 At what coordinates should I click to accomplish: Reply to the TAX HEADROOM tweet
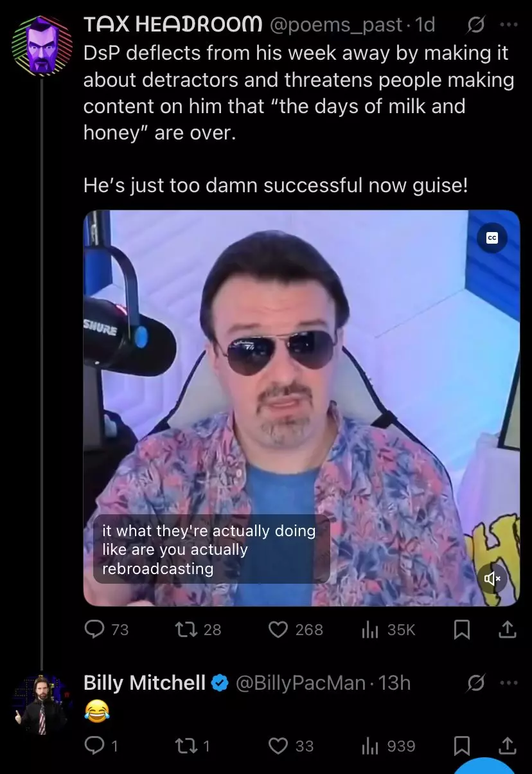click(106, 629)
